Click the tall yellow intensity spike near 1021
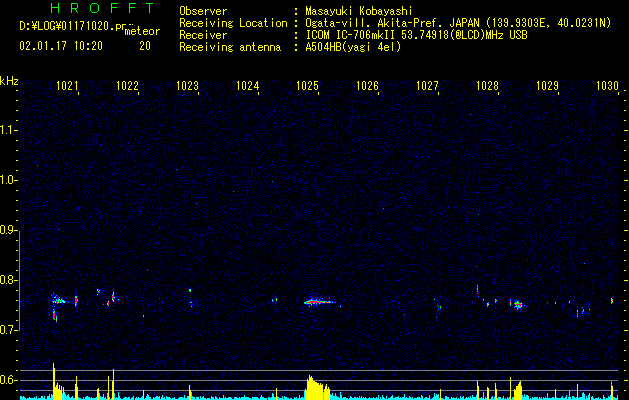The height and width of the screenshot is (400, 629). (54, 381)
